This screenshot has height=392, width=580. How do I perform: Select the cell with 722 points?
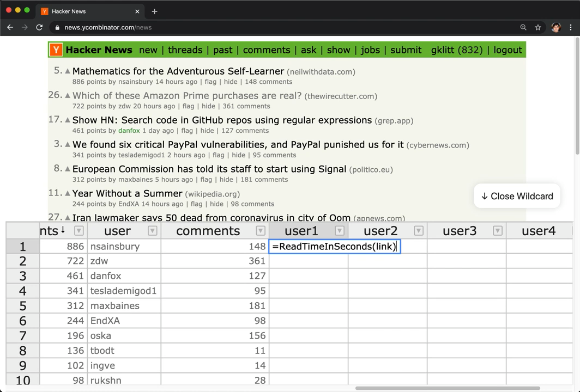(x=63, y=261)
